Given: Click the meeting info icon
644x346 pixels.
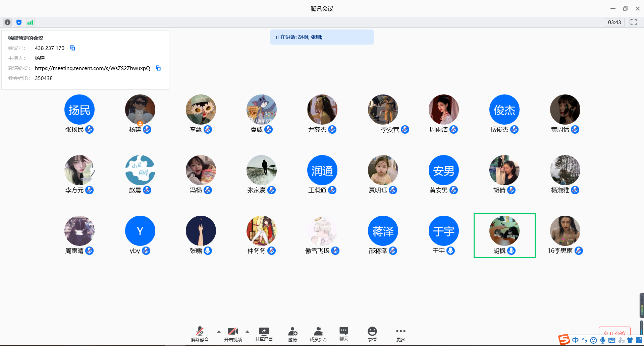Looking at the screenshot, I should point(7,22).
